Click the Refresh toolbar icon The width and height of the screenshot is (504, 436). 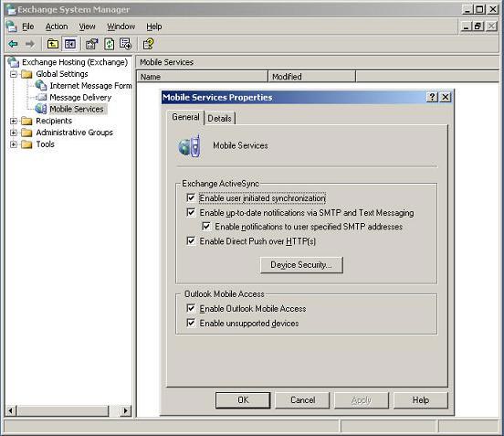coord(109,44)
